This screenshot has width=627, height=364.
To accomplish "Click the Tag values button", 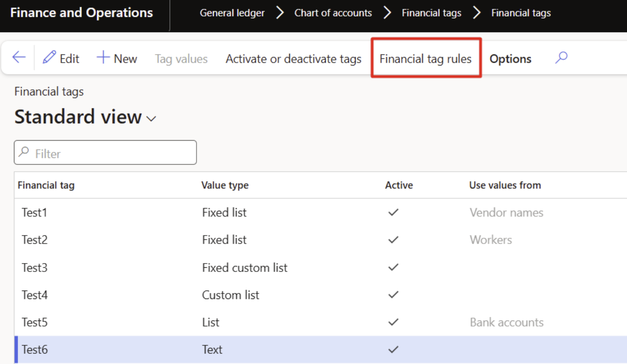I will coord(181,59).
